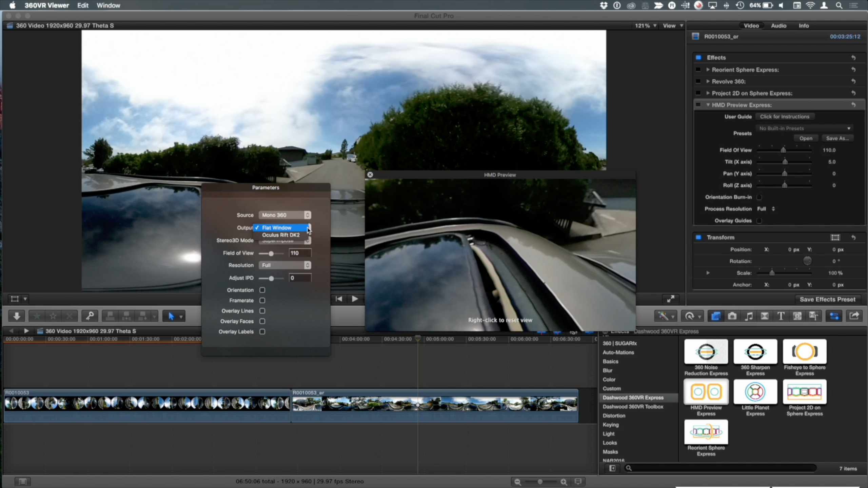The width and height of the screenshot is (868, 488).
Task: Click the timeline index list icon
Action: [23, 481]
